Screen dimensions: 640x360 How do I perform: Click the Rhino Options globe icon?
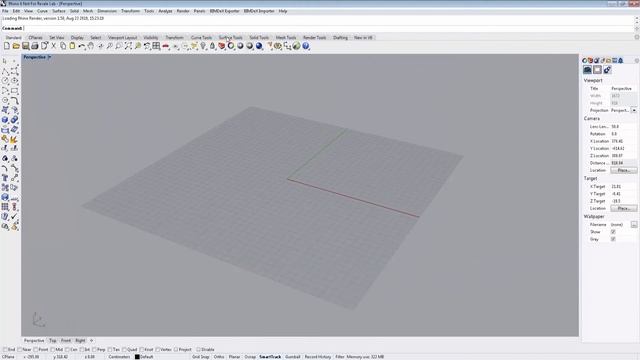(296, 46)
